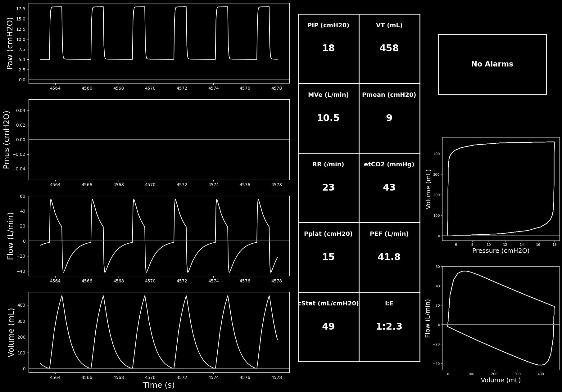
Task: Click the I:E label
Action: [389, 304]
